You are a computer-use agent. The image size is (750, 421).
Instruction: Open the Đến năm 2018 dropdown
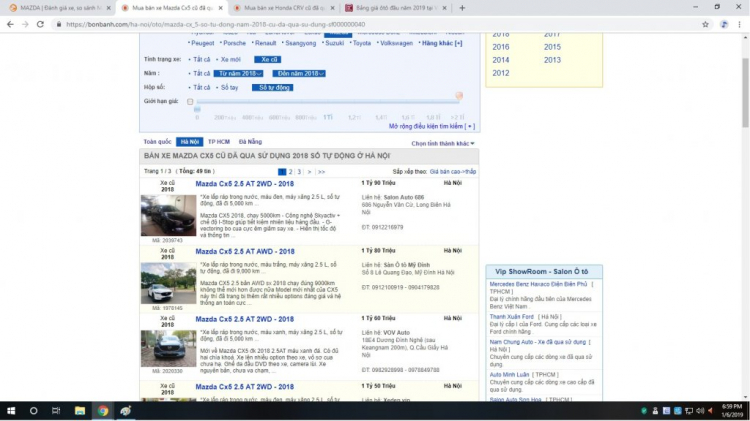[299, 73]
